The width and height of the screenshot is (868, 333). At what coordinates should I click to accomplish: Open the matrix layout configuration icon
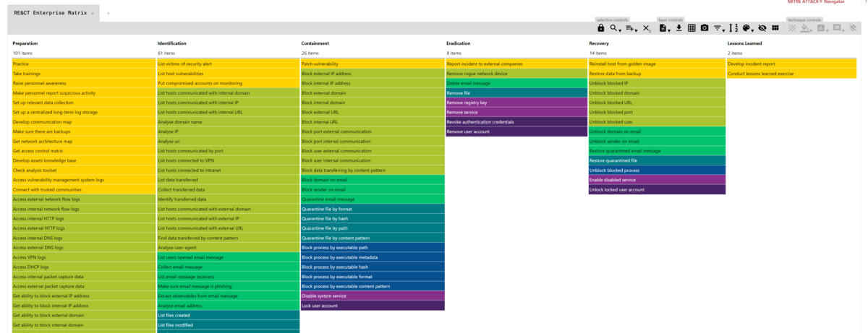(x=775, y=28)
